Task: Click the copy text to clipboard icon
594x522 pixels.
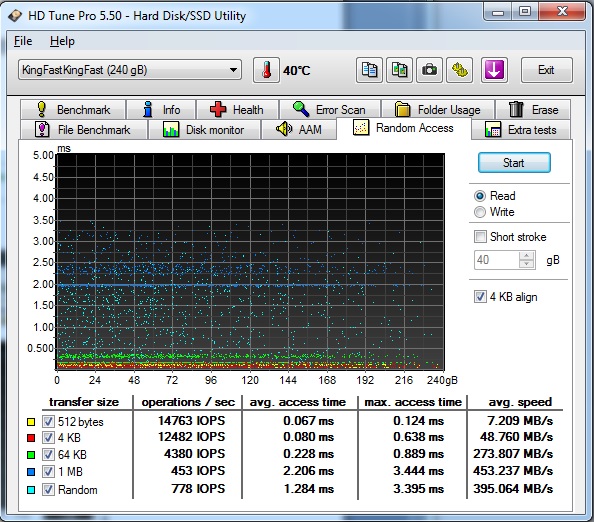Action: pyautogui.click(x=369, y=70)
